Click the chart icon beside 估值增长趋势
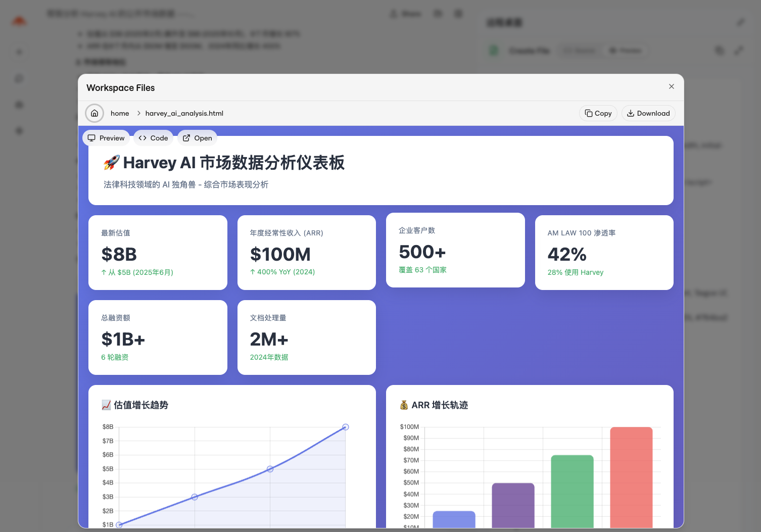The image size is (761, 532). [x=106, y=405]
